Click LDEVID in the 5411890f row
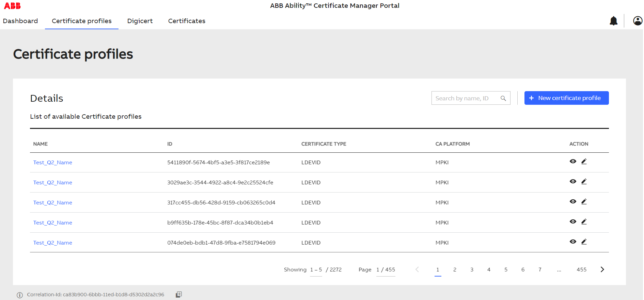The height and width of the screenshot is (300, 644). coord(311,163)
